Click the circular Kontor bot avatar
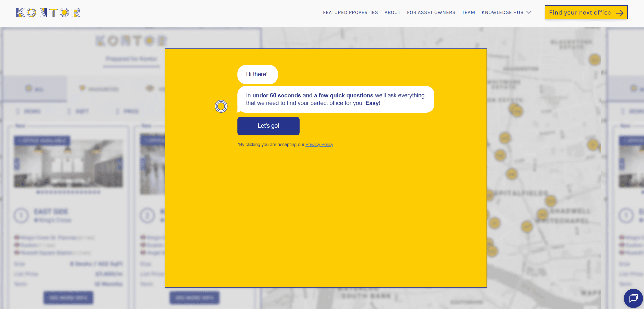The width and height of the screenshot is (644, 309). pos(221,106)
